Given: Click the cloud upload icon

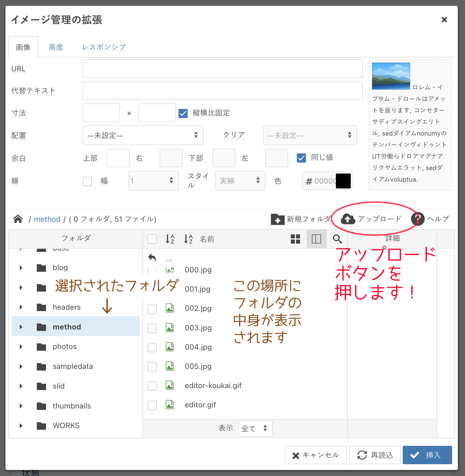Looking at the screenshot, I should click(348, 219).
